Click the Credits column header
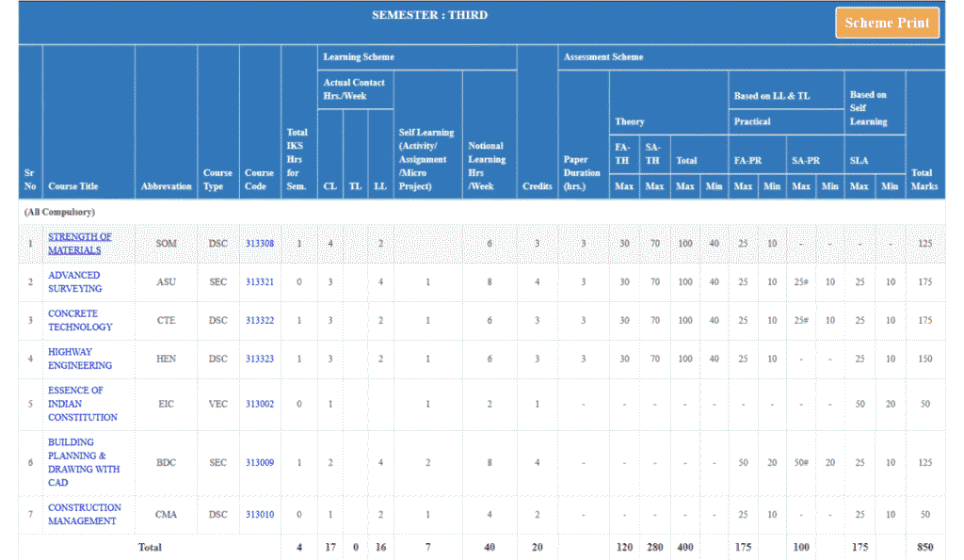 click(537, 186)
